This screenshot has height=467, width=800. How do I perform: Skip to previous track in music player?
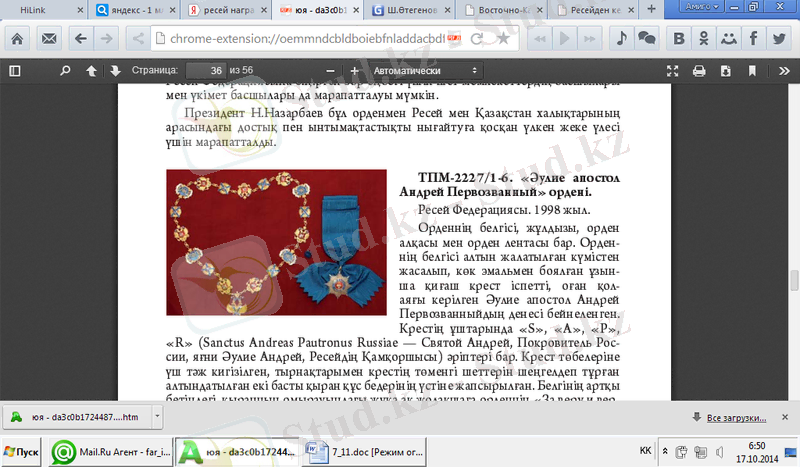click(540, 39)
